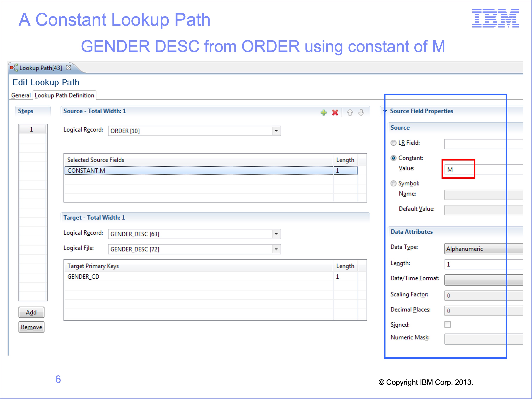Open the source Logical Record ORDER dropdown
Screen dimensions: 532x399
[x=276, y=131]
